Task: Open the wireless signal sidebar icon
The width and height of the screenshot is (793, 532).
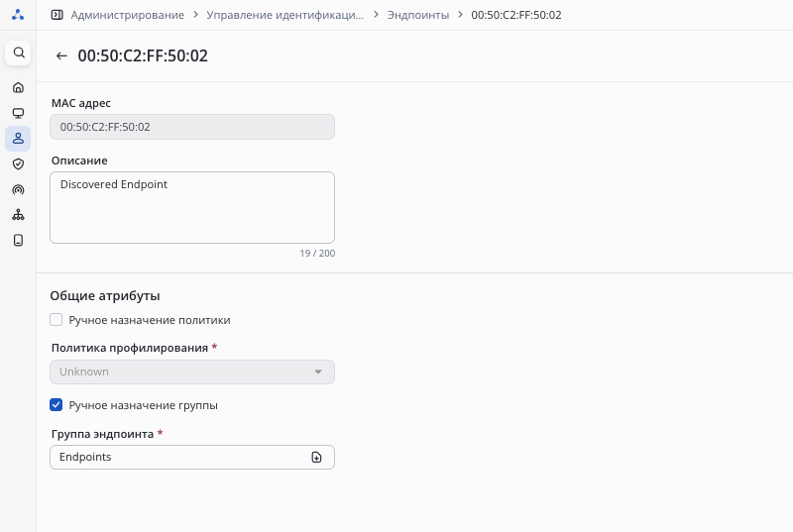Action: 18,189
